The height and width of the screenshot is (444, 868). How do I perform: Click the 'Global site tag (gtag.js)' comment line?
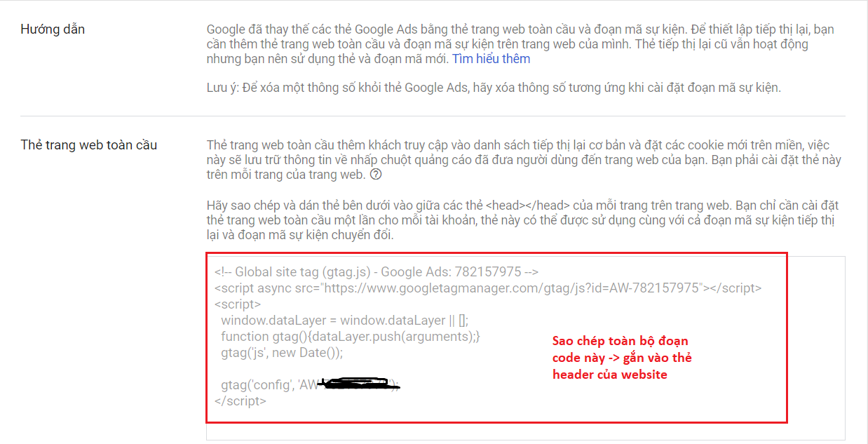(377, 272)
